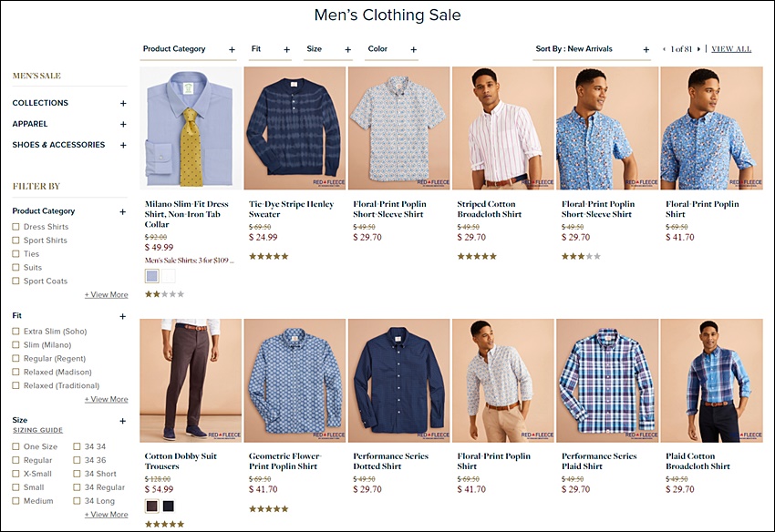
Task: Click star rating under Tie-Dye Stripe Henley Sweater
Action: tap(268, 256)
